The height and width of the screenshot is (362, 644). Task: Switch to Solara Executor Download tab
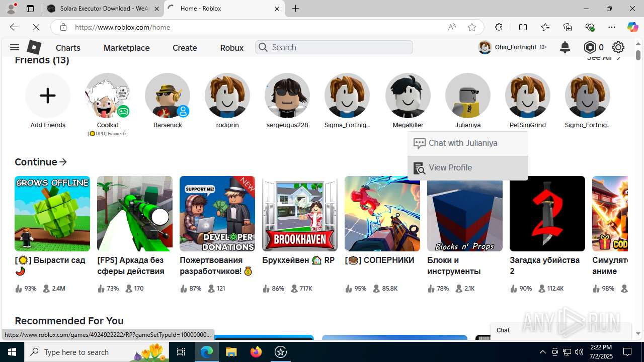[x=104, y=9]
